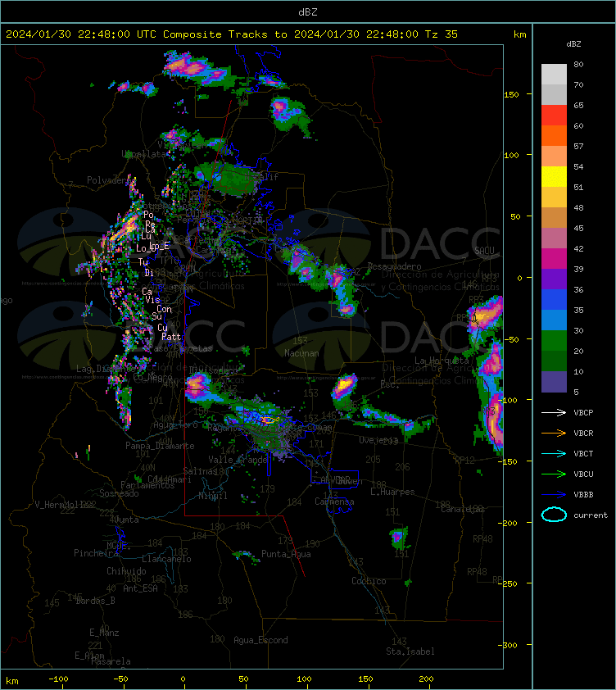Click the Chihuido place label

[x=126, y=570]
